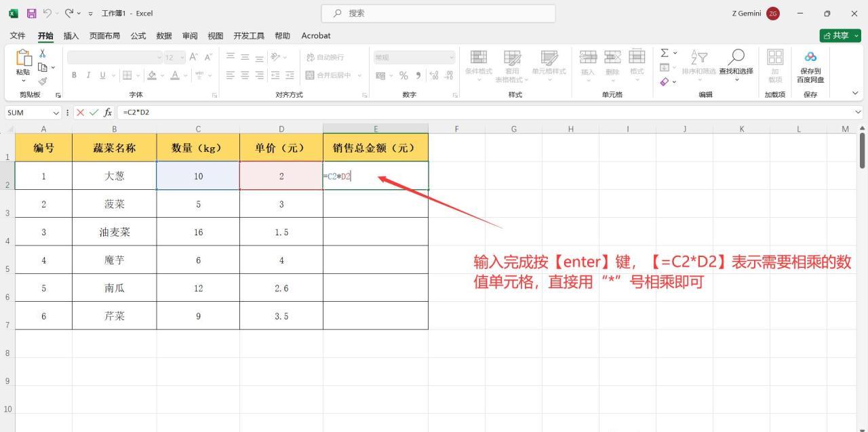Decrease font size with smaller A icon

click(208, 58)
